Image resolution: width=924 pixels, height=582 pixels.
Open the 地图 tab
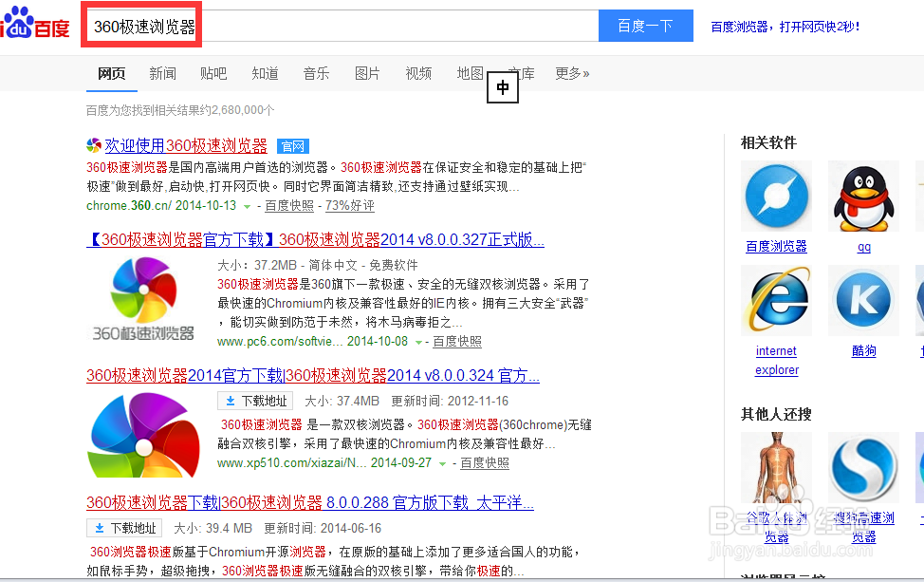tap(471, 74)
